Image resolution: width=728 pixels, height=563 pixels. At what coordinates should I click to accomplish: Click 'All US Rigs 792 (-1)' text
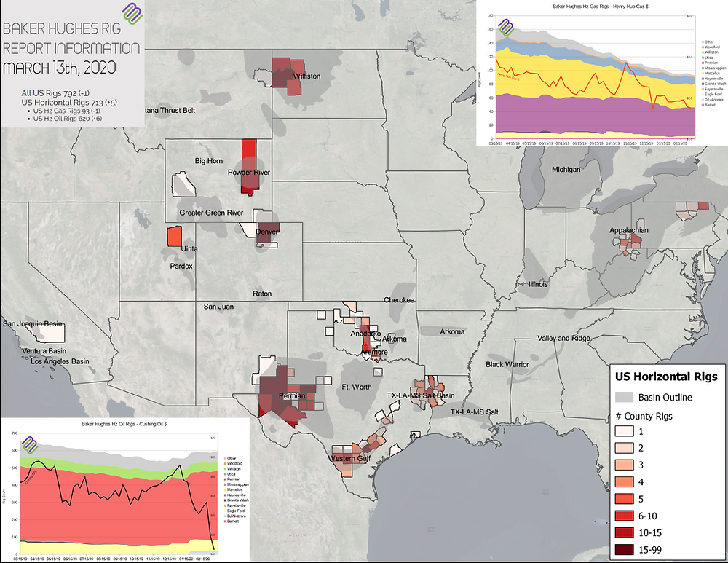pos(55,93)
